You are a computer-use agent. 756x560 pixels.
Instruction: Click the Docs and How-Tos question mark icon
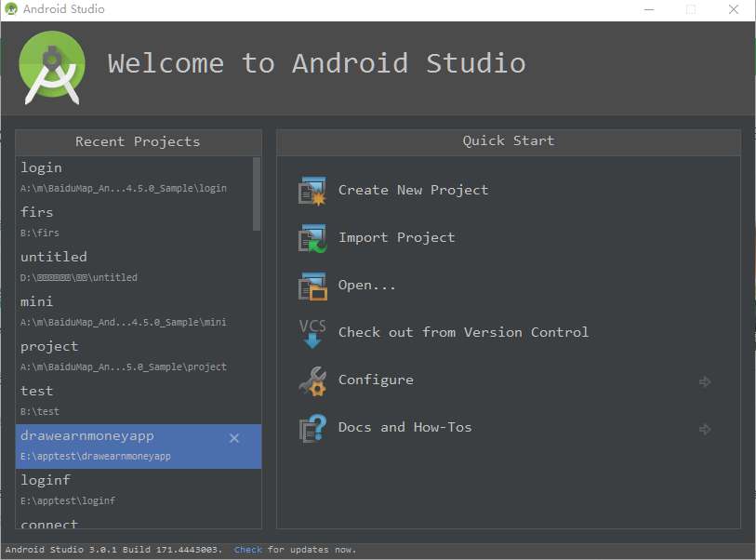pos(312,428)
